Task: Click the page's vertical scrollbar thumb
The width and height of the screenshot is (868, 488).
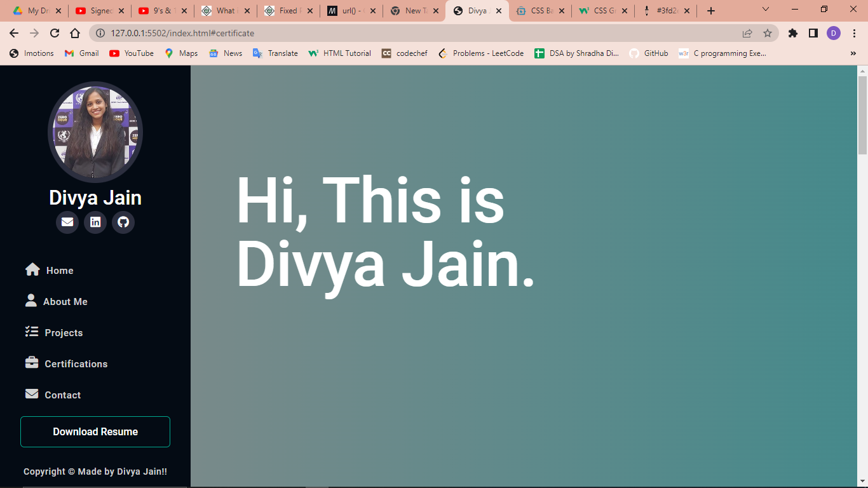Action: 862,114
